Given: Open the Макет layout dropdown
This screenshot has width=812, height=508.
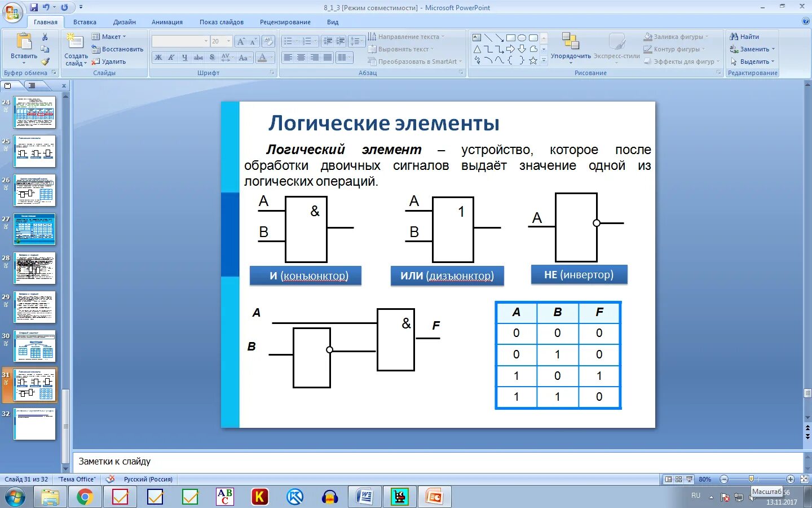Looking at the screenshot, I should coord(109,37).
